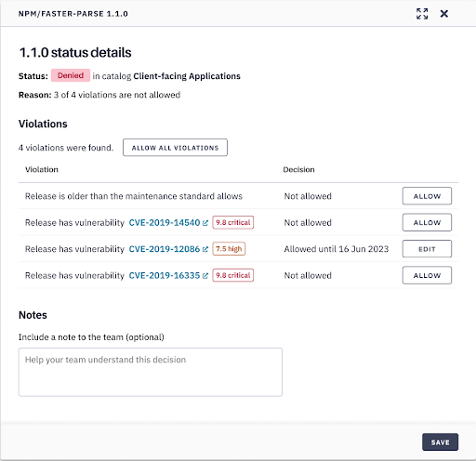Click the Allow All Violations button
This screenshot has height=461, width=476.
tap(175, 148)
